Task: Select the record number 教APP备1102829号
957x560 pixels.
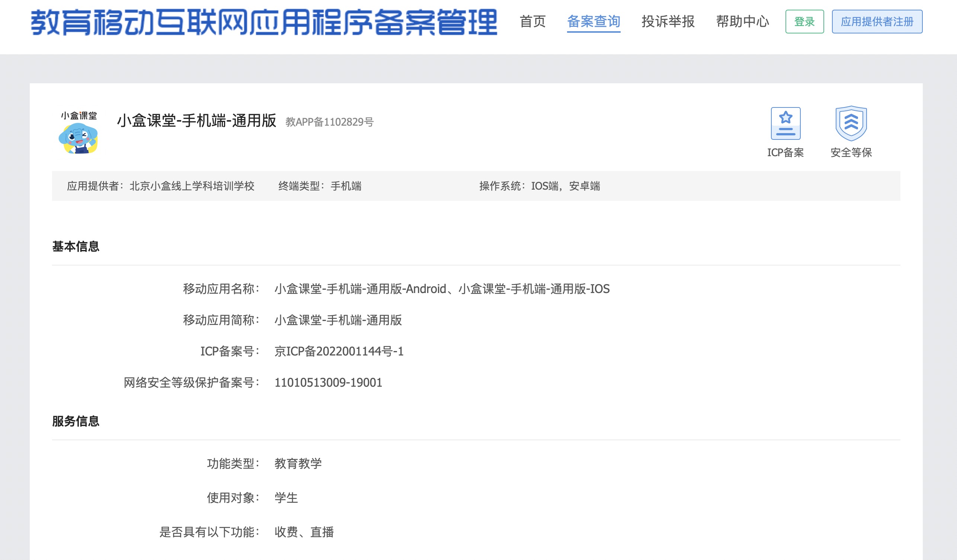Action: point(329,122)
